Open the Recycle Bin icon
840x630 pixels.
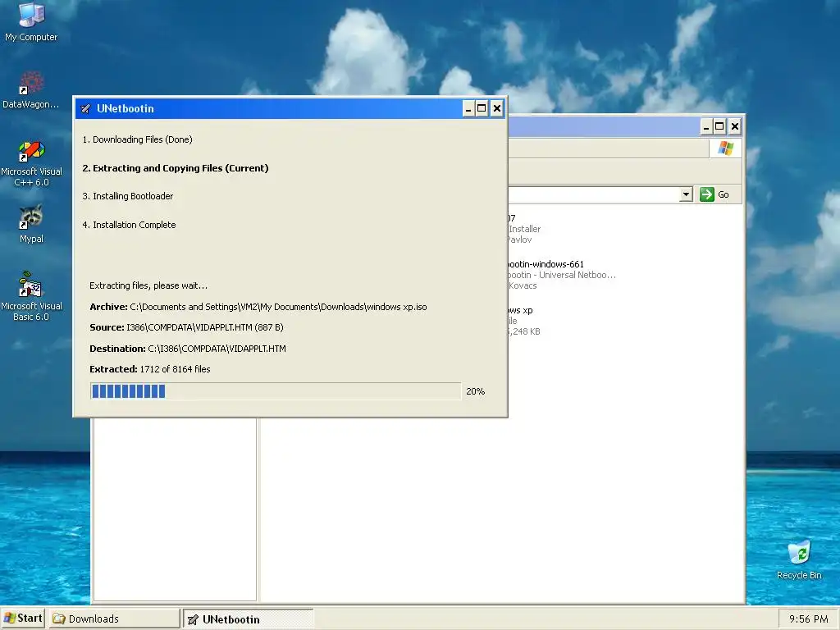(x=799, y=559)
